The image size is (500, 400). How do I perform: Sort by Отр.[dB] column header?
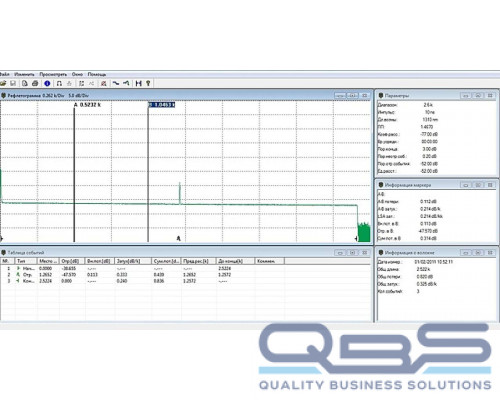coord(72,261)
